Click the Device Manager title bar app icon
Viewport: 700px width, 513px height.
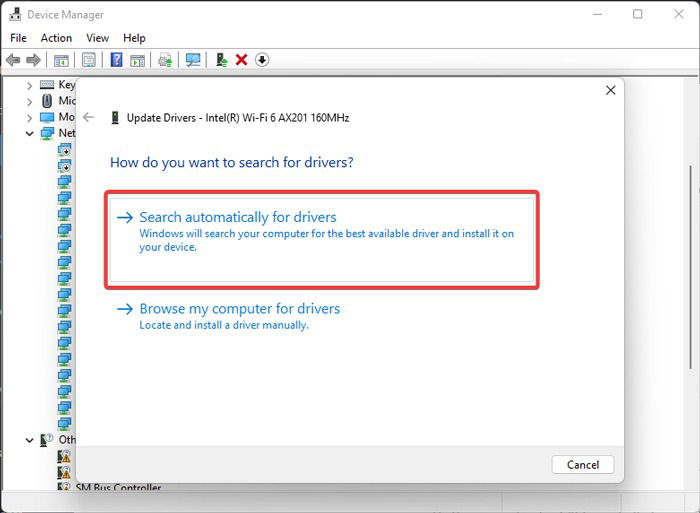15,14
